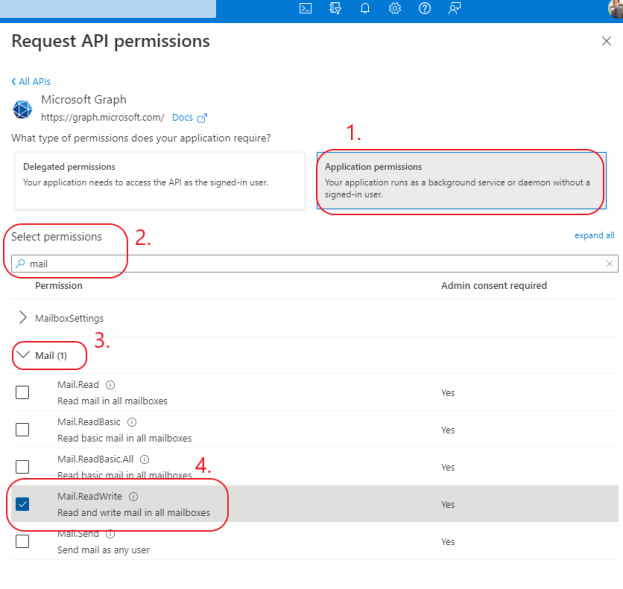
Task: Open Cloud Shell from top bar
Action: tap(306, 9)
